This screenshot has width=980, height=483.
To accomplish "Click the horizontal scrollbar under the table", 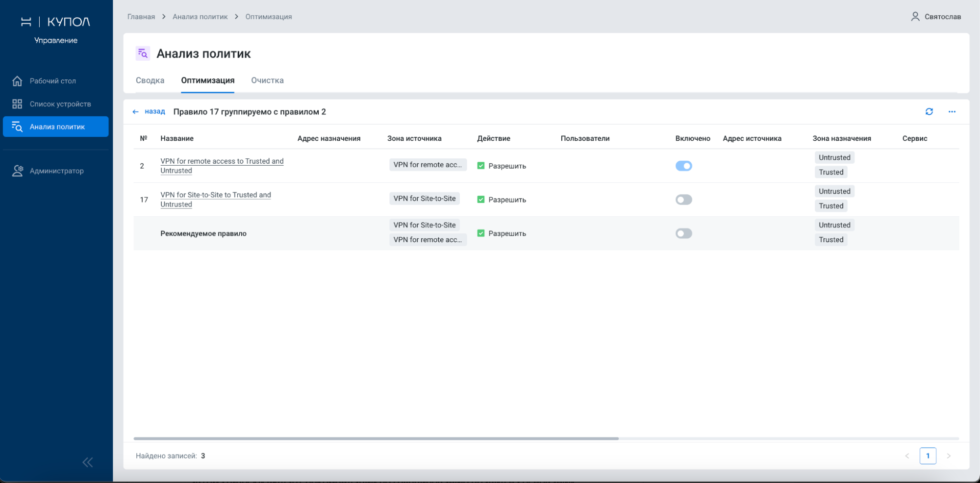I will pyautogui.click(x=376, y=438).
